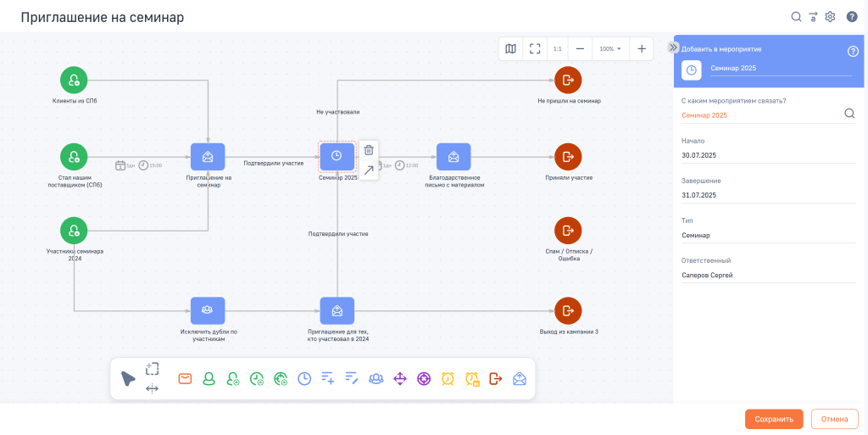The height and width of the screenshot is (435, 868).
Task: Open the 100% zoom dropdown
Action: coord(610,48)
